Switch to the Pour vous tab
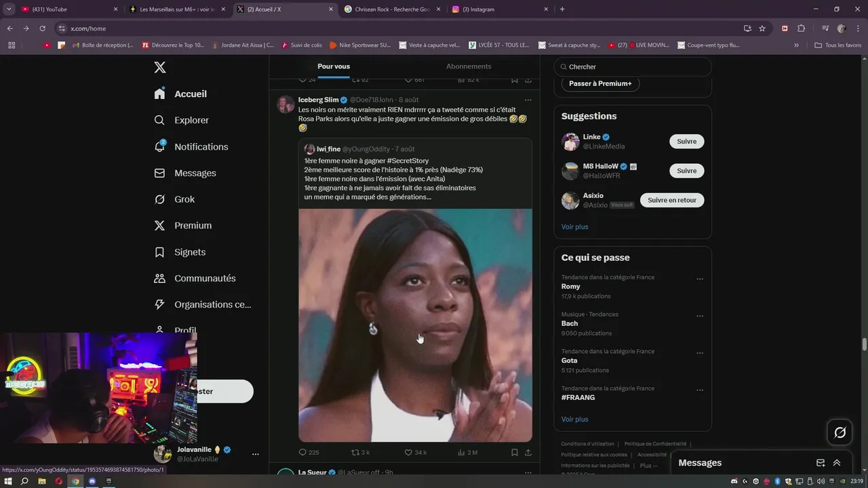Image resolution: width=868 pixels, height=488 pixels. (334, 66)
